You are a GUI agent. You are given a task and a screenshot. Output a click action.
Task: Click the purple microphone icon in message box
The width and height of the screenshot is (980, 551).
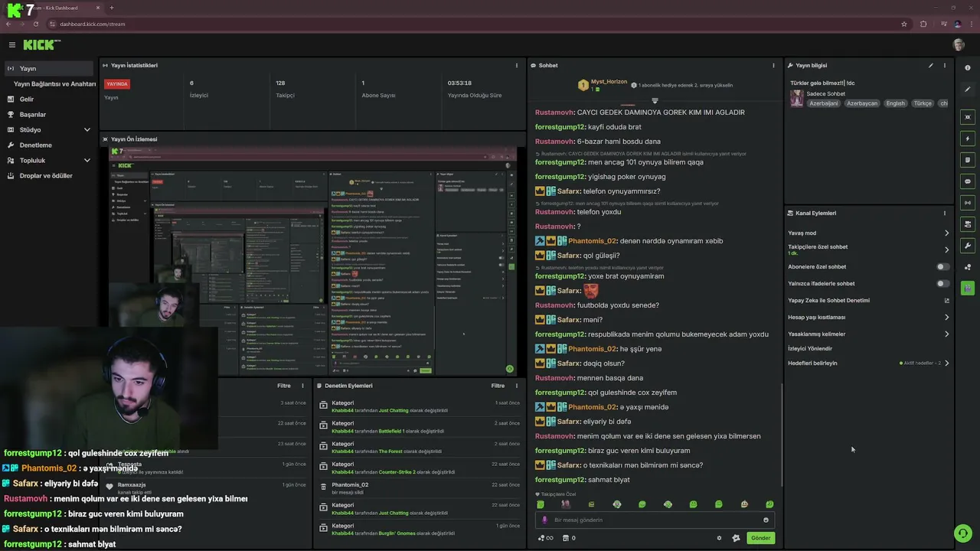point(545,520)
